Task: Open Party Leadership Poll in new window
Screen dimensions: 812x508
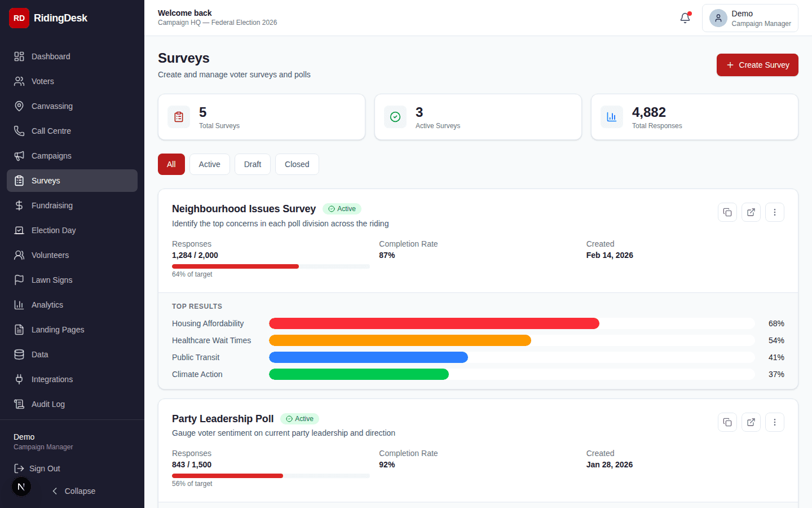Action: [x=751, y=422]
